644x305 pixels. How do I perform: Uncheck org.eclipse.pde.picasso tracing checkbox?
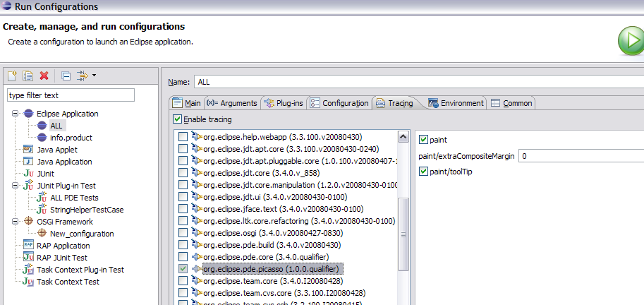click(x=183, y=269)
